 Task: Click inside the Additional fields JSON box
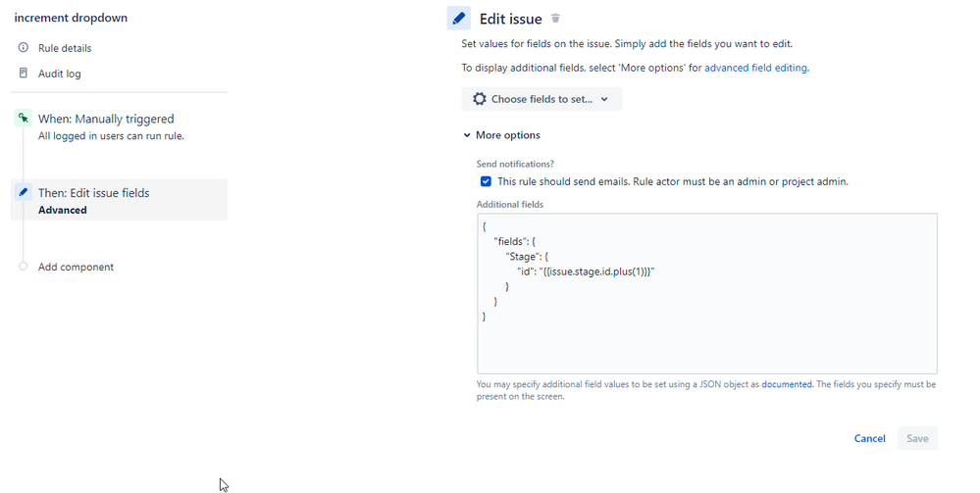[707, 294]
